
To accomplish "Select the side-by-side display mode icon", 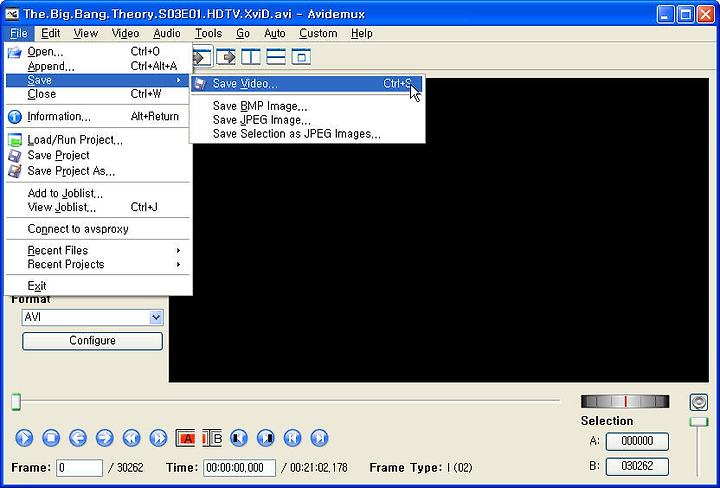I will click(x=251, y=57).
